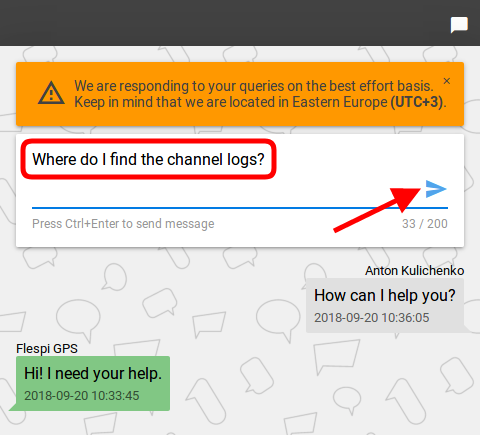The width and height of the screenshot is (480, 435).
Task: Click the banner text 'We are responding to your queries'
Action: point(179,86)
